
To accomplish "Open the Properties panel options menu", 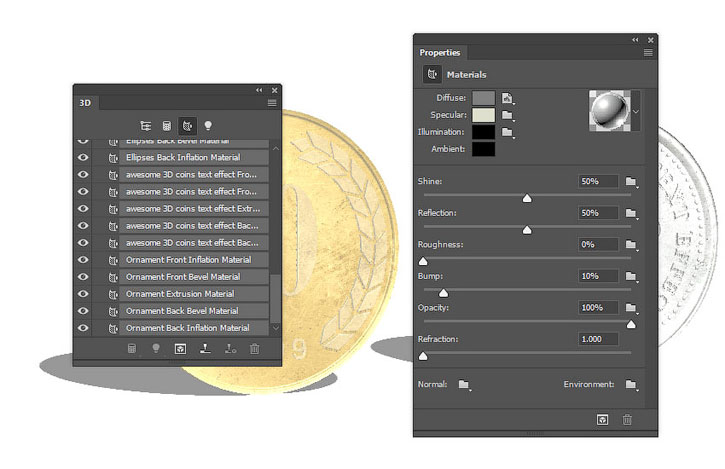I will (648, 52).
